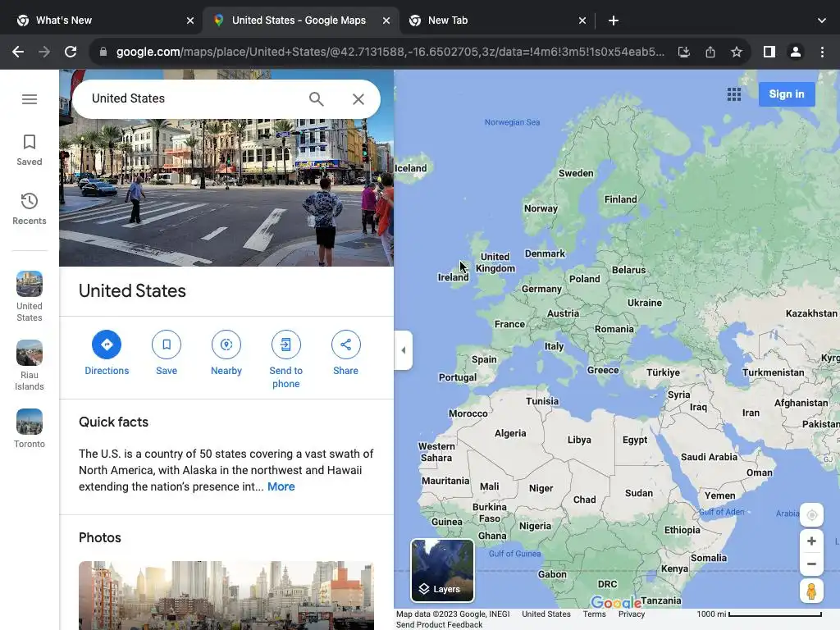The height and width of the screenshot is (630, 840).
Task: Bookmark this page with star icon
Action: [737, 52]
